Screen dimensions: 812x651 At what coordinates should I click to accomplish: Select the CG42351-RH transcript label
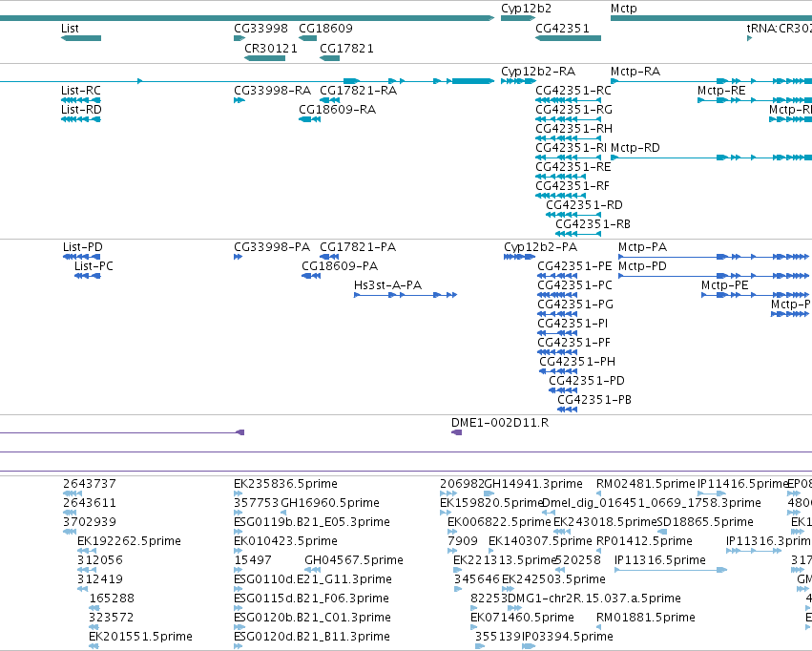[573, 129]
